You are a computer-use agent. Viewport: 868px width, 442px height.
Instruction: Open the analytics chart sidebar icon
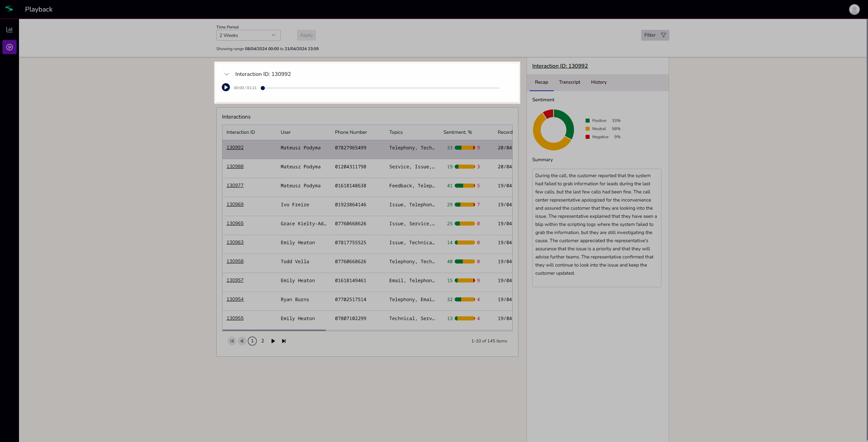pyautogui.click(x=9, y=29)
